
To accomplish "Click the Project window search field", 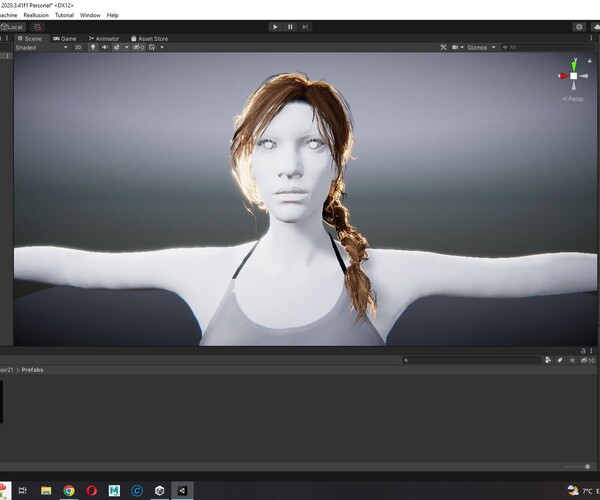I will pyautogui.click(x=471, y=360).
